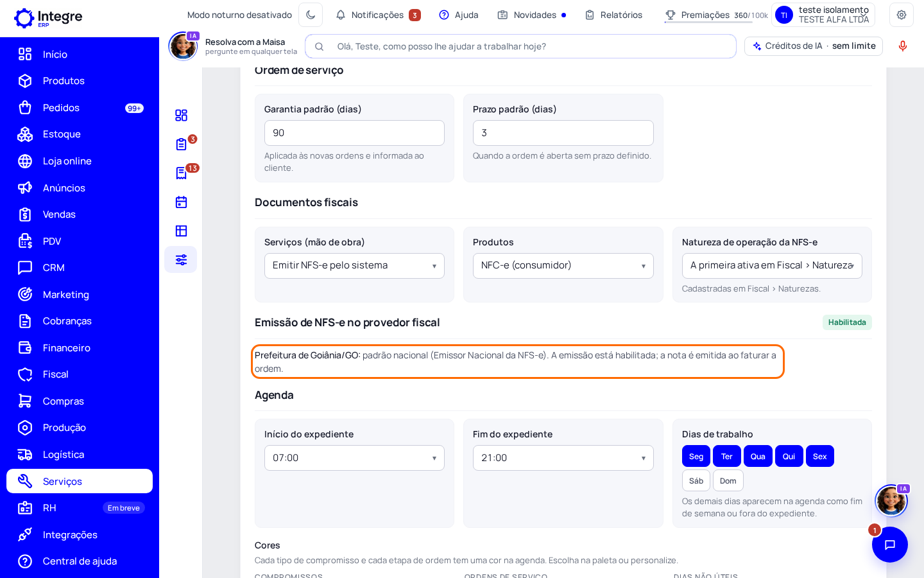The width and height of the screenshot is (924, 578).
Task: Open Financeiro in sidebar
Action: 80,348
